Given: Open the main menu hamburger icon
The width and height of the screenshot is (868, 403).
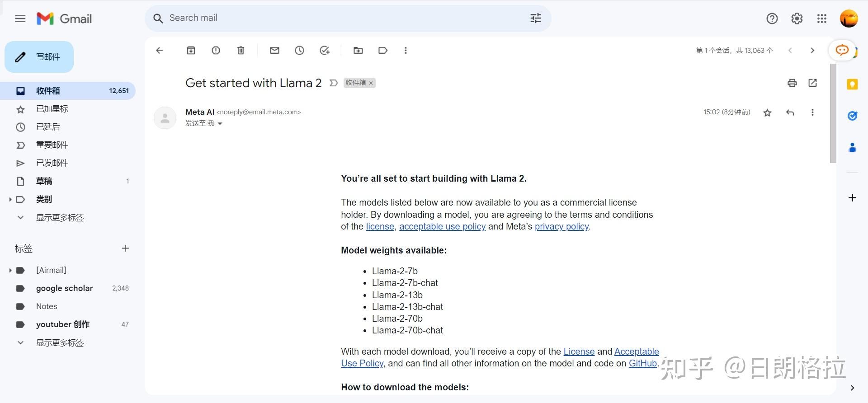Looking at the screenshot, I should click(x=20, y=19).
